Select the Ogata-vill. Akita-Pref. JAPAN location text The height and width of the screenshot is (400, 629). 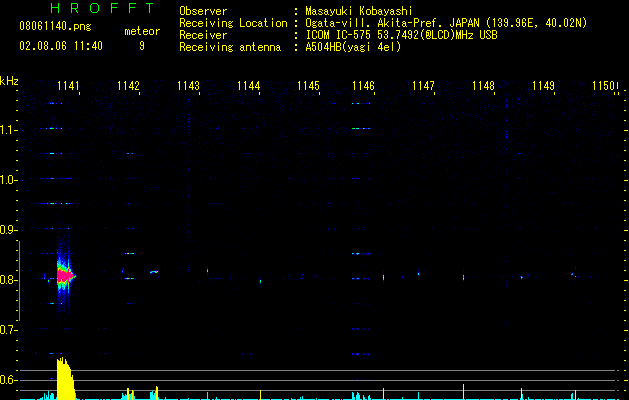click(x=446, y=23)
